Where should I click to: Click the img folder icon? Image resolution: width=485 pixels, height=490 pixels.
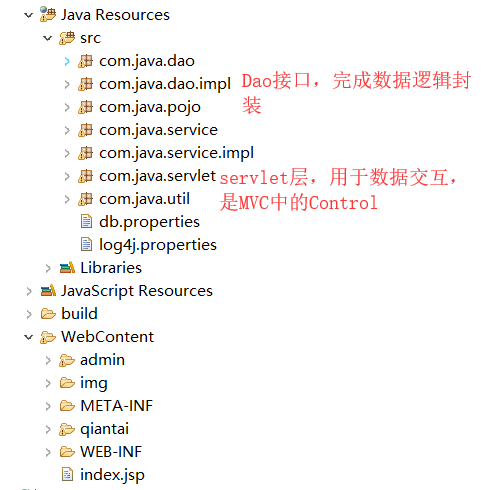(67, 383)
